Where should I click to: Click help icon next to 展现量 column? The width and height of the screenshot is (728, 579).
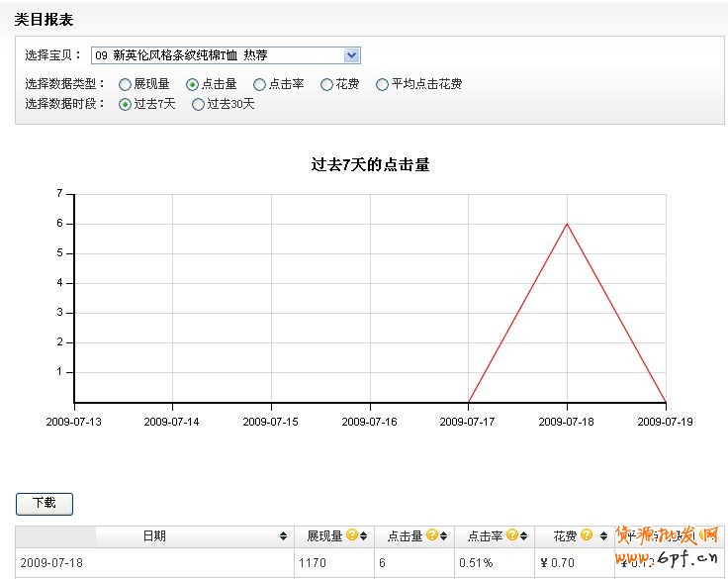pyautogui.click(x=351, y=535)
